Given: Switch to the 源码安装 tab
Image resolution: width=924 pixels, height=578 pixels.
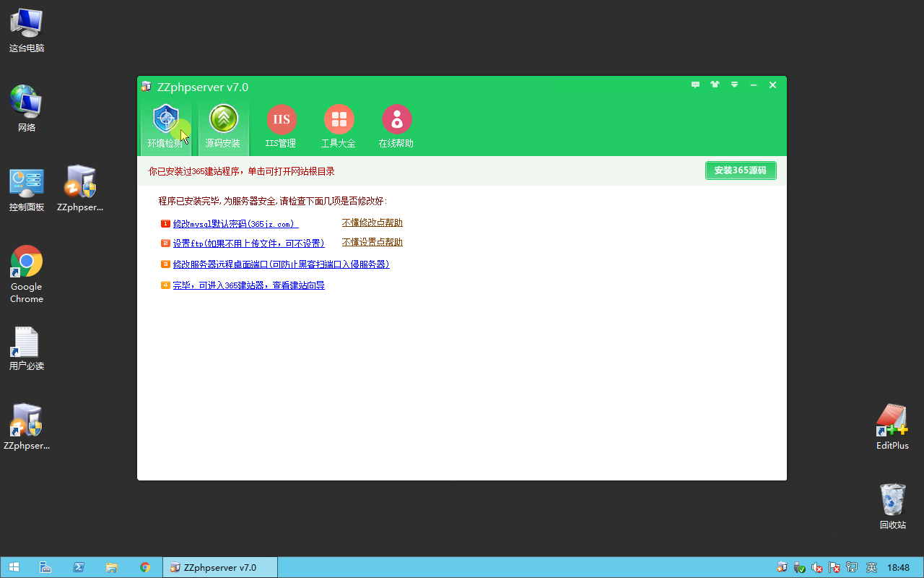Looking at the screenshot, I should (x=223, y=128).
